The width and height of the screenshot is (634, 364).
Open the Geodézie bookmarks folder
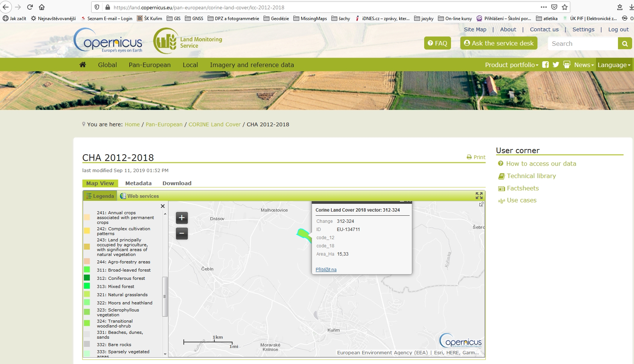point(276,18)
